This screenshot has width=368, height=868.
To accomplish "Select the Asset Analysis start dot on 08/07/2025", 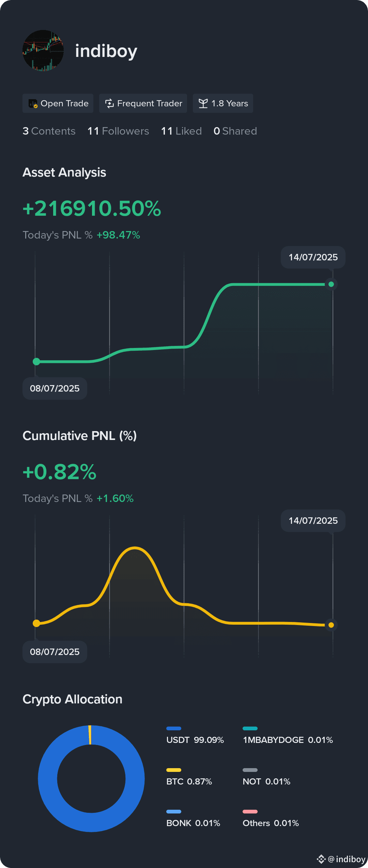I will coord(36,362).
